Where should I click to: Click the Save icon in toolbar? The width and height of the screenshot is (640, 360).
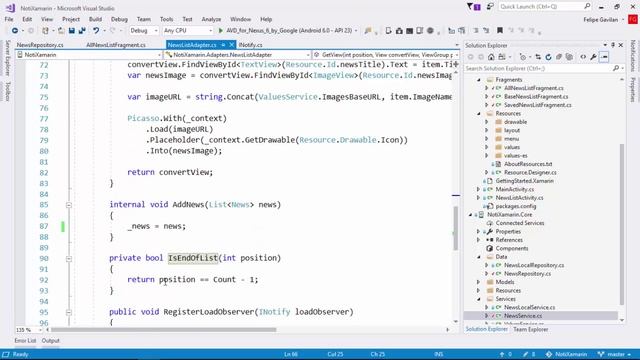[x=72, y=31]
